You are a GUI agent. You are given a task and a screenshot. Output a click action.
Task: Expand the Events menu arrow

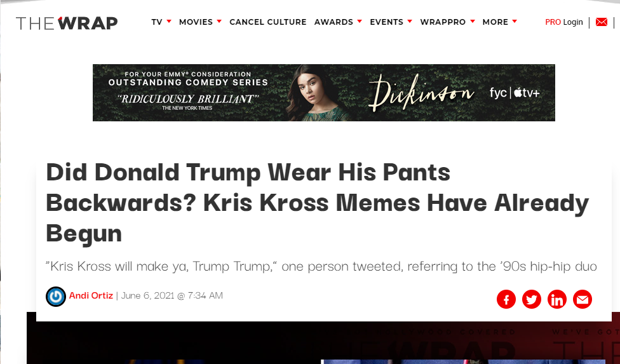pyautogui.click(x=410, y=22)
